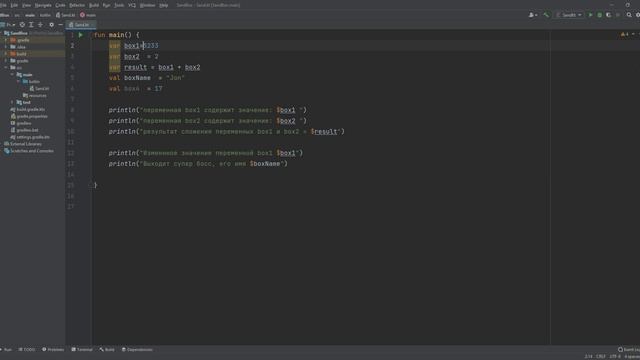
Task: Select build.gradle.kts in the project tree
Action: coord(28,109)
